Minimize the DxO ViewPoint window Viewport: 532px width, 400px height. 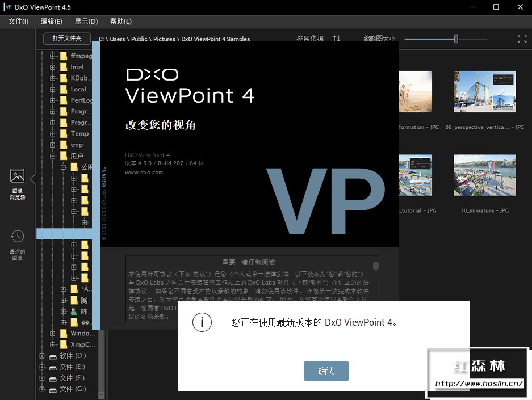pos(472,7)
